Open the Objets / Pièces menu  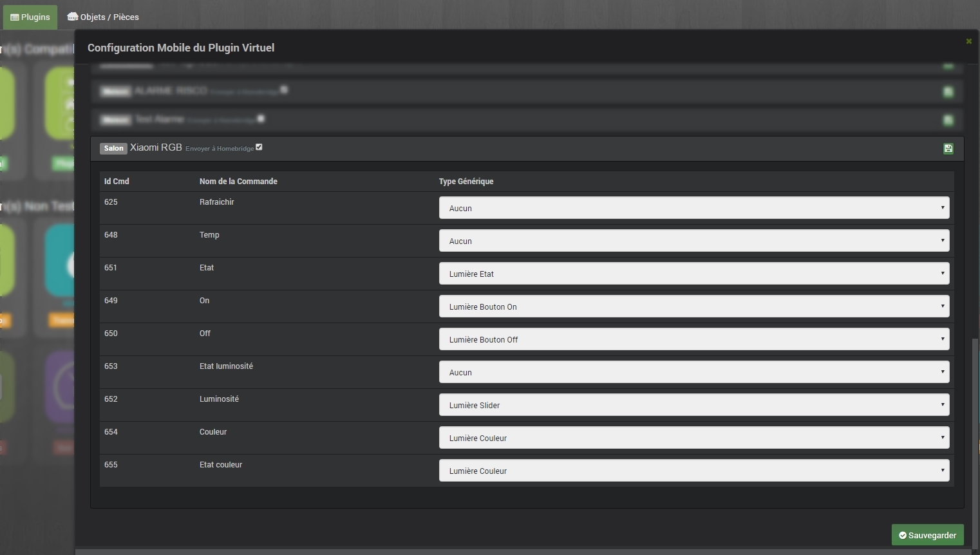coord(103,17)
